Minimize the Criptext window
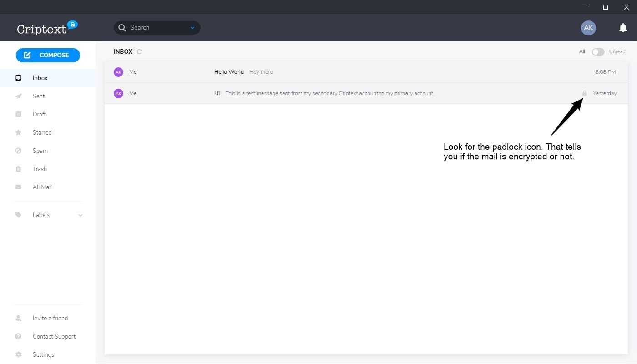The width and height of the screenshot is (637, 364). (x=585, y=7)
